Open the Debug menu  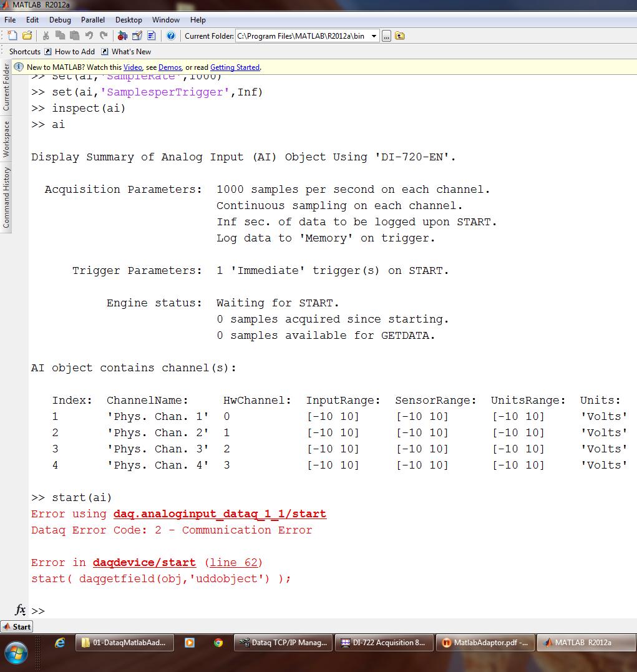click(60, 20)
